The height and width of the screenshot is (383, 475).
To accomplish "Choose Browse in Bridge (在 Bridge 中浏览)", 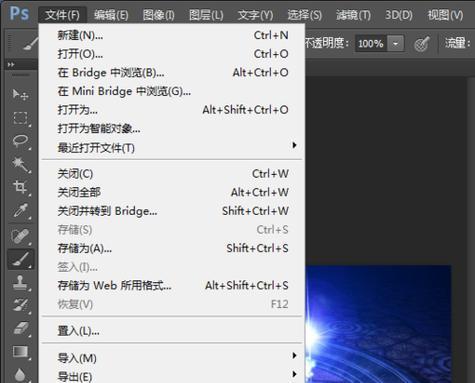I will 172,72.
